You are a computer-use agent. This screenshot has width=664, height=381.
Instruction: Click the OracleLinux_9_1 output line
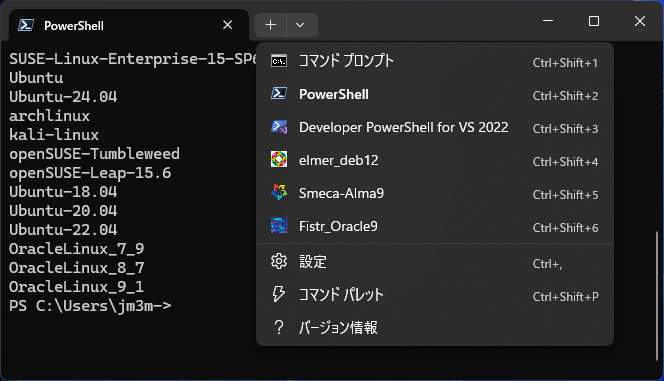pyautogui.click(x=77, y=287)
